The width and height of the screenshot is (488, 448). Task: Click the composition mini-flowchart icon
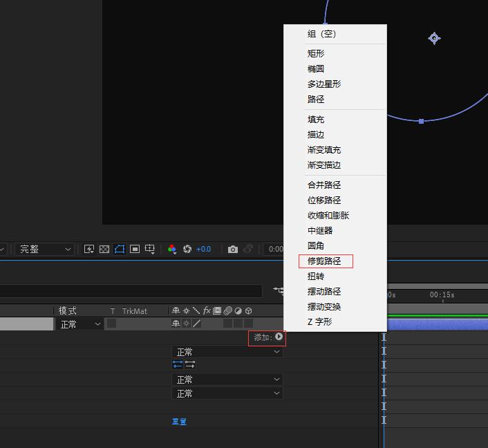[279, 290]
